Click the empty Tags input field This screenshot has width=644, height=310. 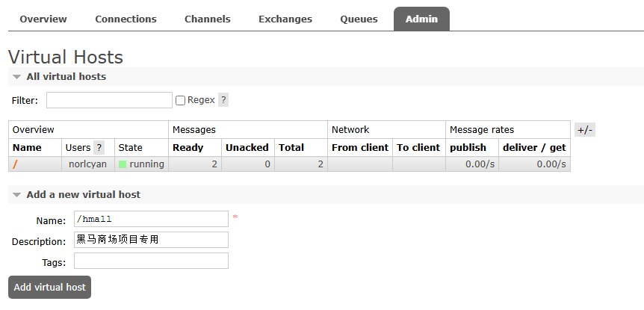click(151, 261)
